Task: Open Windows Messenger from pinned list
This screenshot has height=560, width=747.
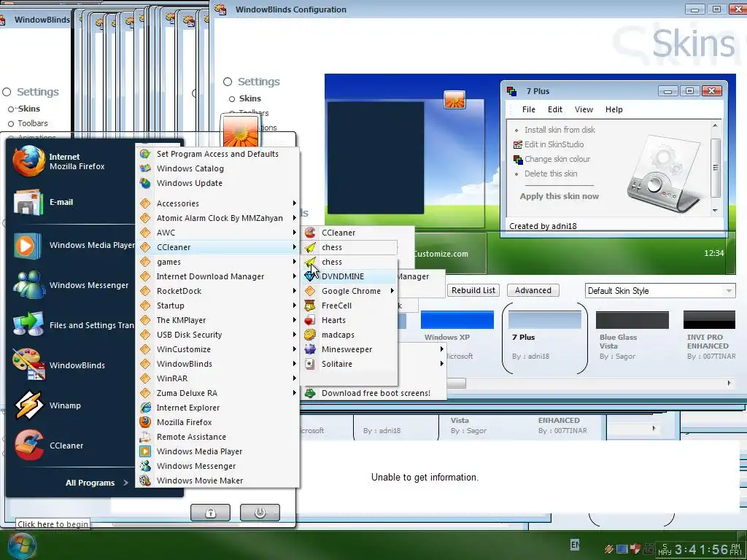Action: click(x=71, y=285)
